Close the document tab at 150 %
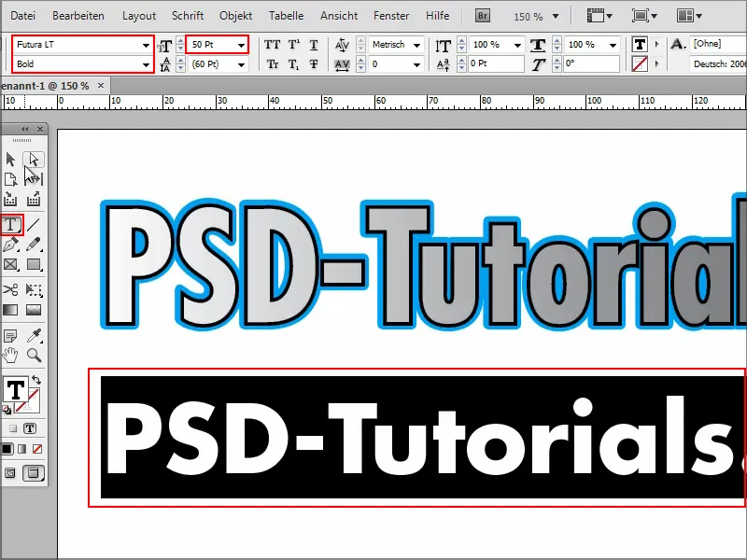Screen dimensions: 747x560 click(101, 85)
